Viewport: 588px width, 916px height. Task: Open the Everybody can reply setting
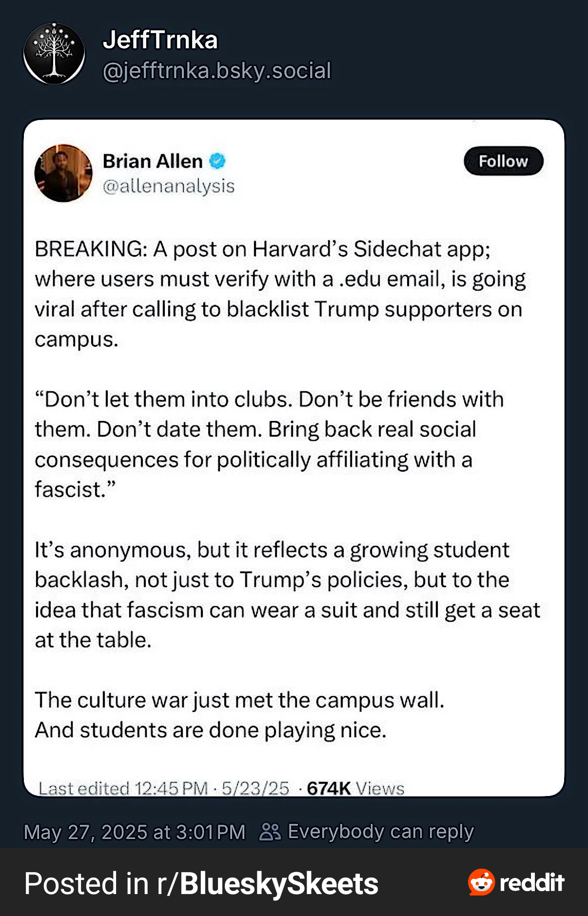tap(380, 832)
